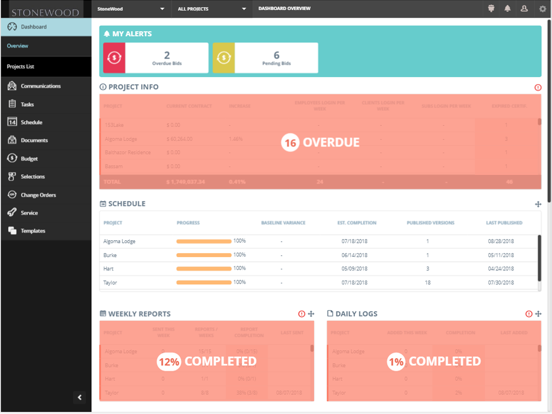Open the Projects List link
The image size is (552, 414).
pyautogui.click(x=20, y=67)
